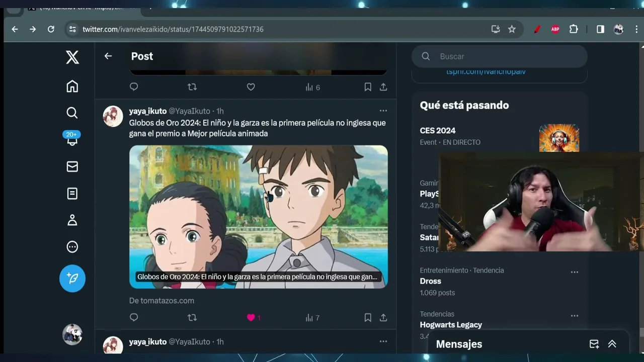
Task: Focus the Buscar search field
Action: (x=500, y=56)
